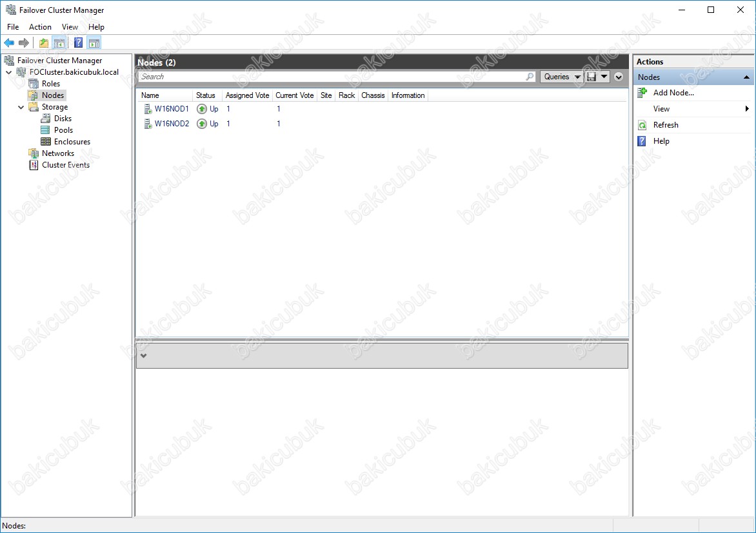
Task: Click the FOCluster.bakicubuk.local cluster icon
Action: tap(21, 72)
